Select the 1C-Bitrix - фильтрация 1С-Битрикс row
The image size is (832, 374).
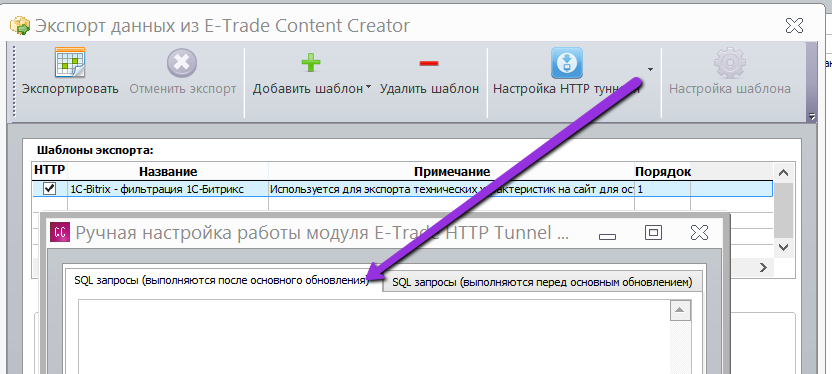(x=402, y=189)
